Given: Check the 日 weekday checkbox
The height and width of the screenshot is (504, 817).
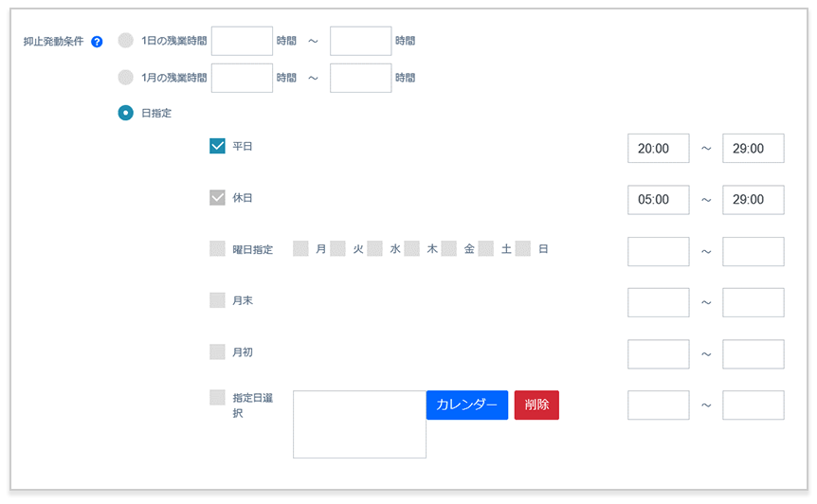Looking at the screenshot, I should click(x=522, y=249).
